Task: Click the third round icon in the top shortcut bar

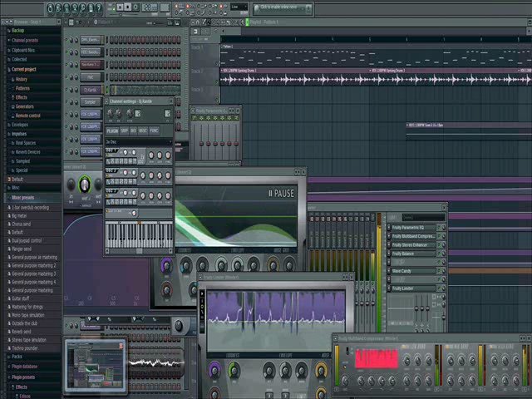Action: 66,8
